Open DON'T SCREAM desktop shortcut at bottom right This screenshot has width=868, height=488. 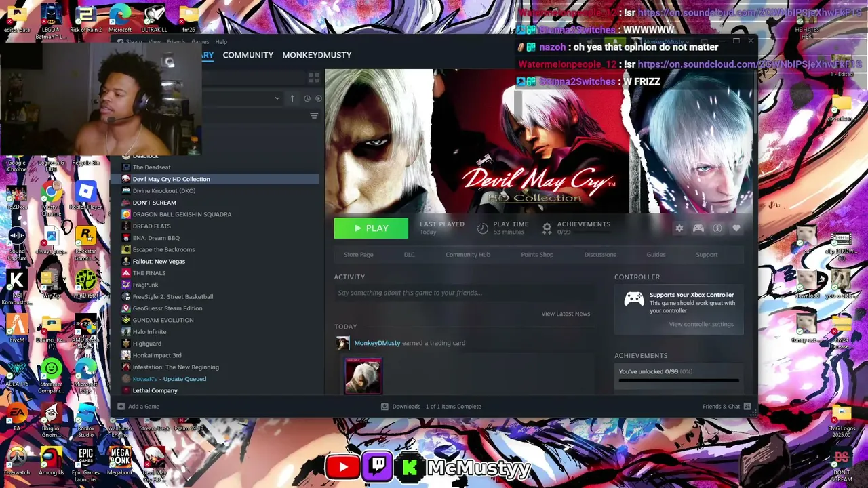click(x=842, y=464)
